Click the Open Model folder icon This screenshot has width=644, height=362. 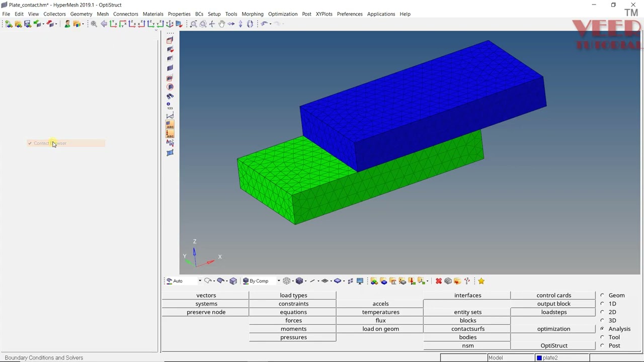click(x=19, y=24)
